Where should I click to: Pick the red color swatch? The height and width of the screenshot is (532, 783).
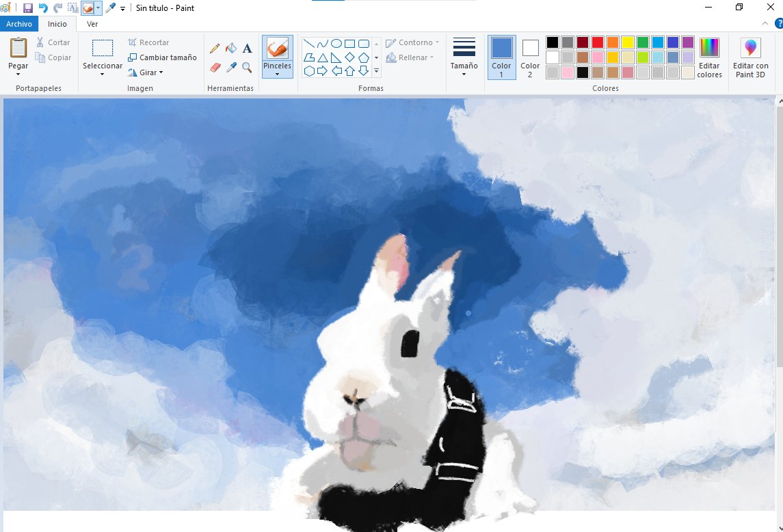597,42
